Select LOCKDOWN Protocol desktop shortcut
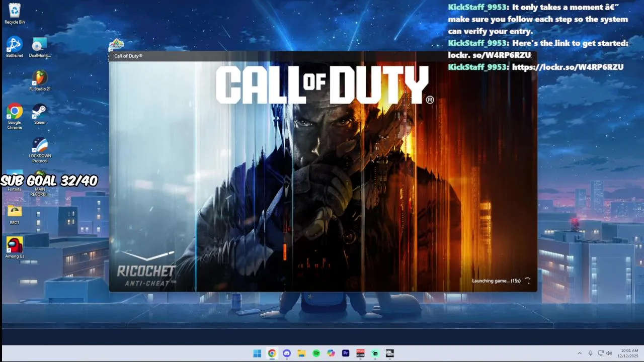 click(40, 150)
